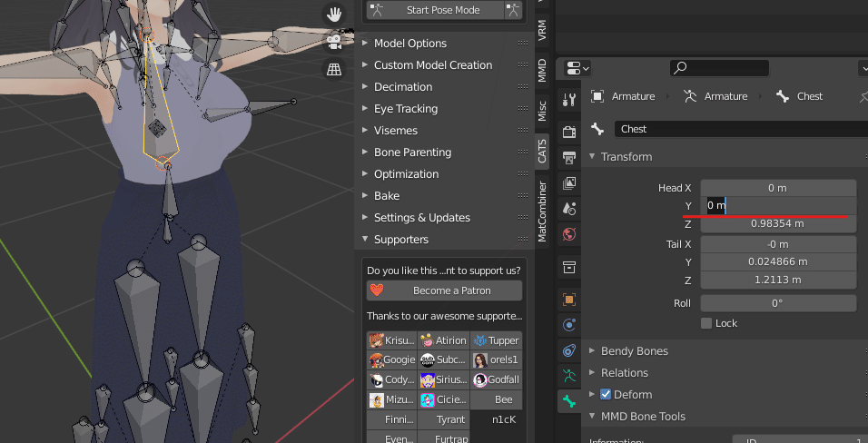The image size is (868, 443).
Task: Click the Tyrant supporter button
Action: 444,419
